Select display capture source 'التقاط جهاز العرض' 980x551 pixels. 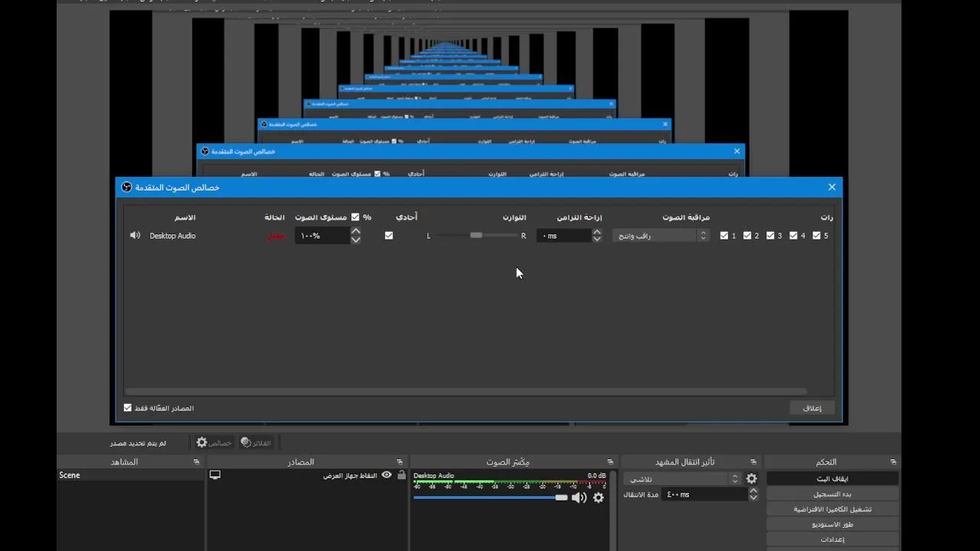pyautogui.click(x=350, y=475)
